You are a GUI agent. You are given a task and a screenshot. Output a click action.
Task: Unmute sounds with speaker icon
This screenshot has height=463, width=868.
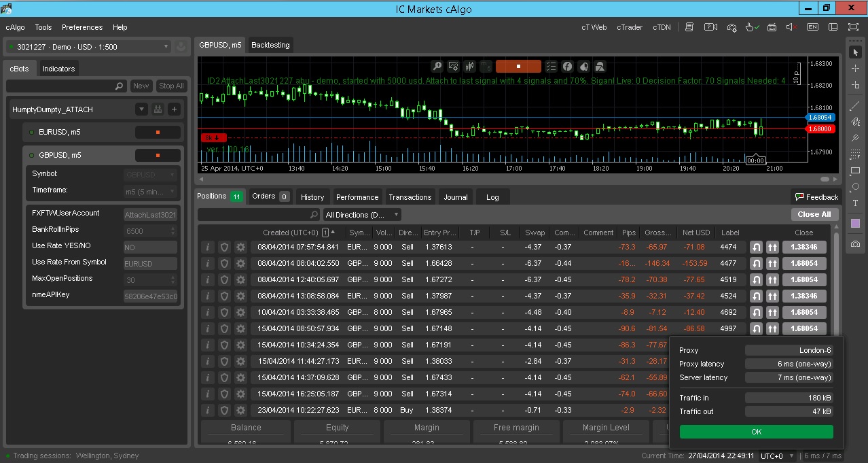click(x=793, y=27)
